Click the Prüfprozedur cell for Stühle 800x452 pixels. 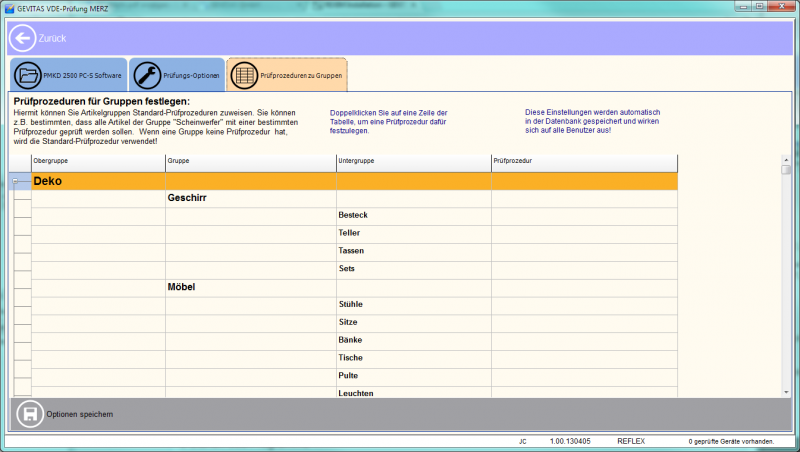pos(585,305)
